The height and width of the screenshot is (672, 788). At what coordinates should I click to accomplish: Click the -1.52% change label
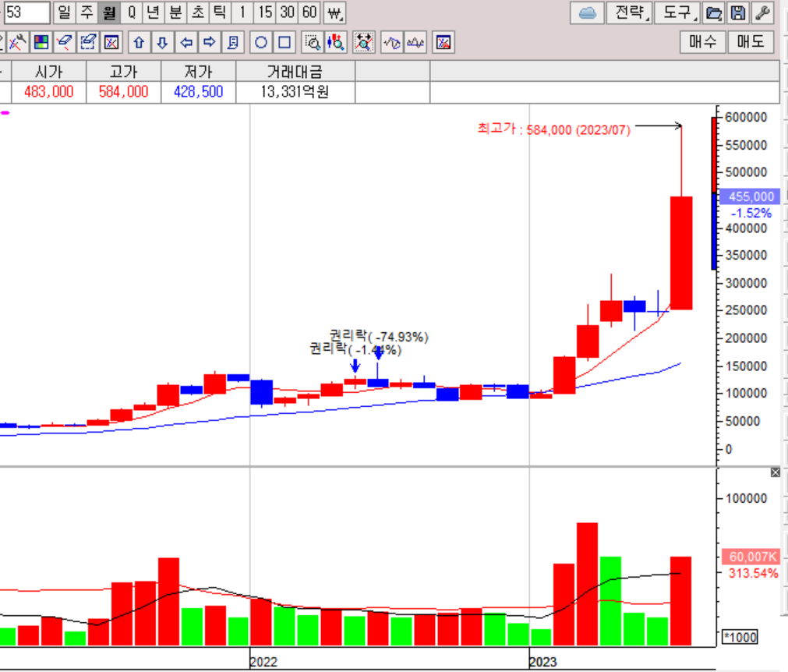[751, 213]
